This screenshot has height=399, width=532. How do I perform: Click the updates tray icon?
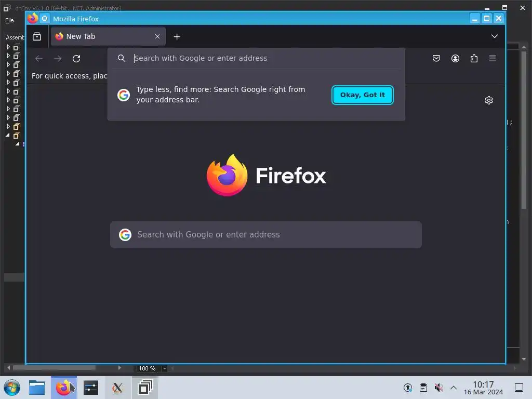pyautogui.click(x=408, y=388)
